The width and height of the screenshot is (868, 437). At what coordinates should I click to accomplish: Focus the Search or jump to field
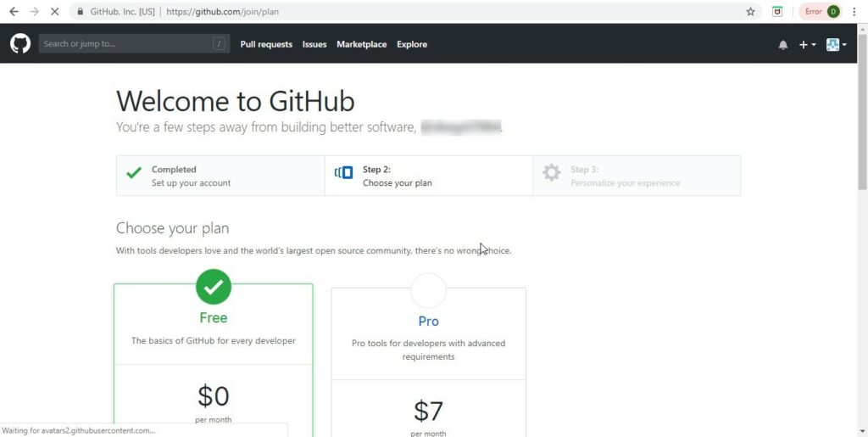click(x=134, y=44)
